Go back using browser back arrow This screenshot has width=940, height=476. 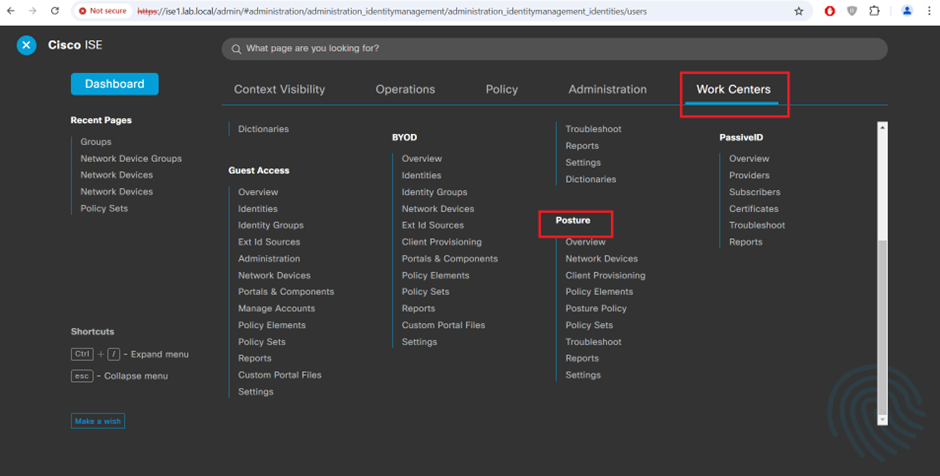tap(11, 11)
